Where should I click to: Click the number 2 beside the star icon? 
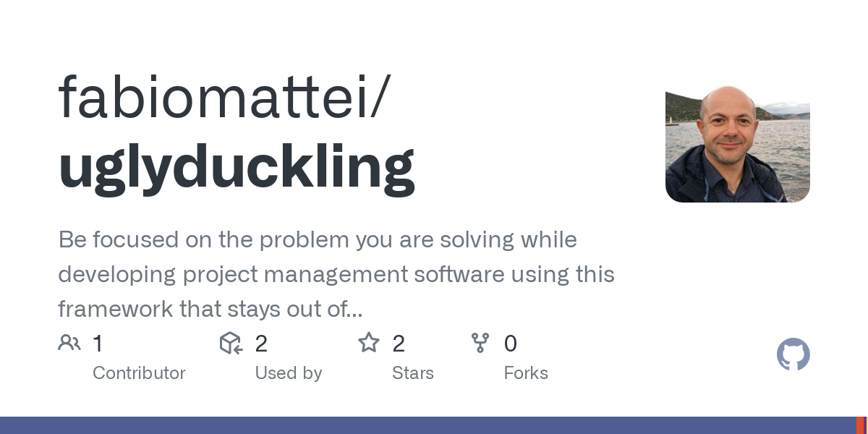[x=399, y=344]
